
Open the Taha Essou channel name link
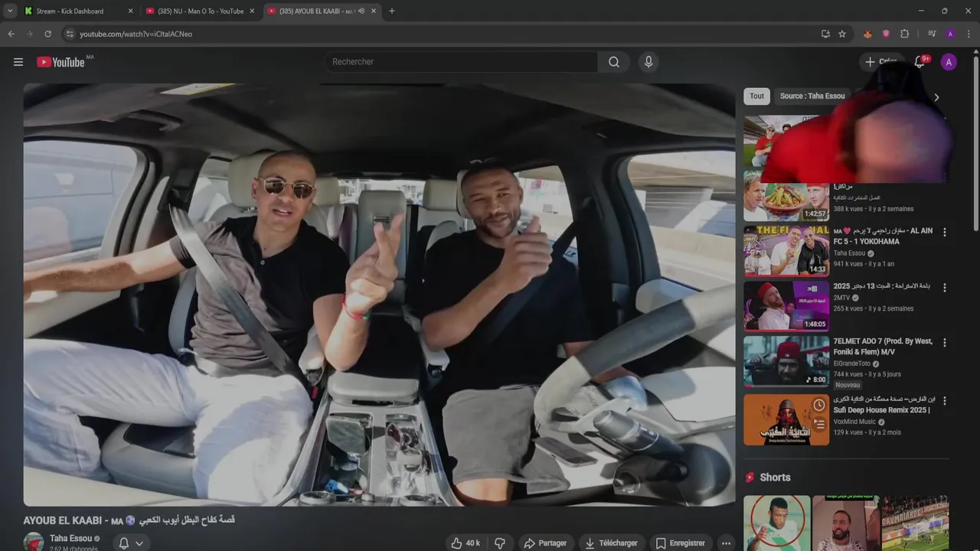(70, 539)
